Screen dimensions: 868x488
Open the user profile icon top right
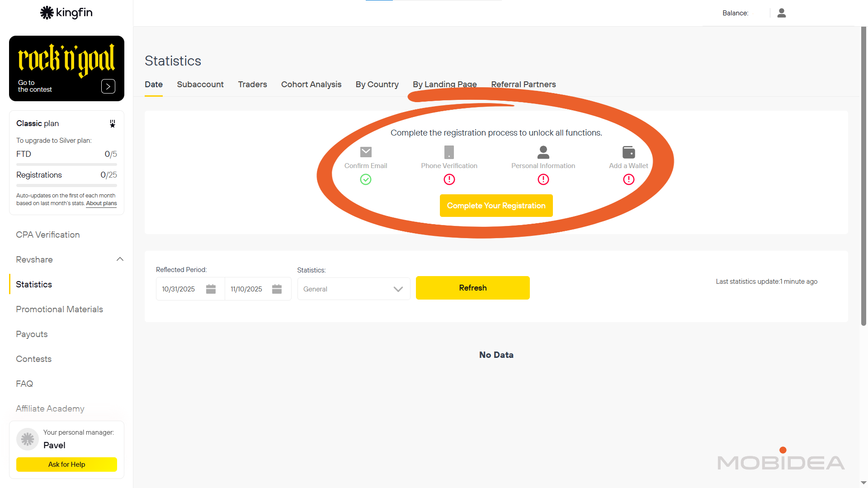(x=781, y=13)
